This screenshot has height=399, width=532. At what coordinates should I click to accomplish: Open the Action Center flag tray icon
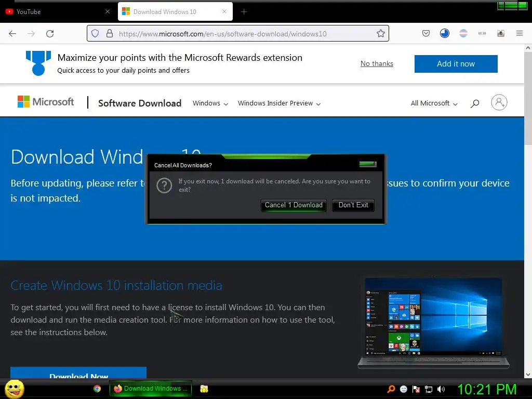point(416,389)
